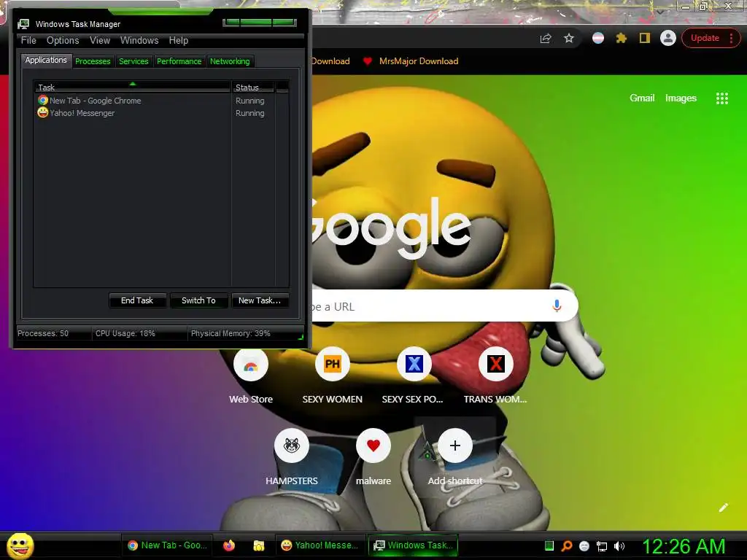This screenshot has height=560, width=747.
Task: Bookmark this tab with the star icon
Action: pyautogui.click(x=569, y=38)
